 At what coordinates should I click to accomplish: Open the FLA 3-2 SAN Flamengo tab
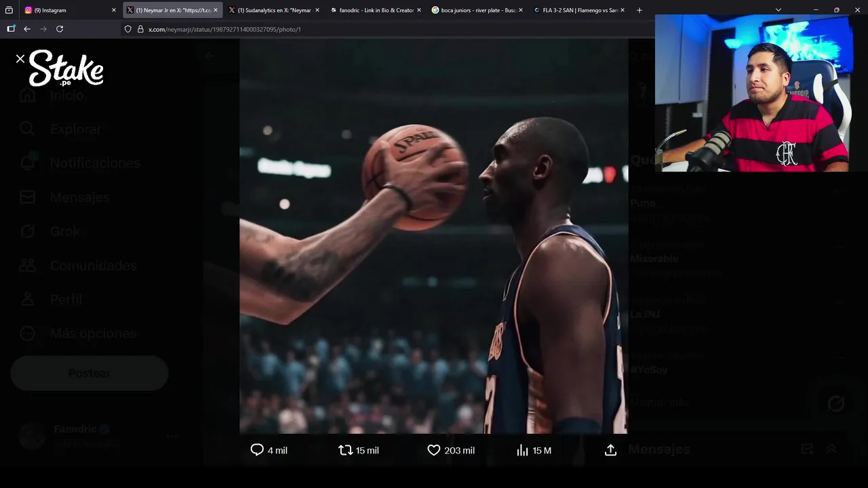tap(579, 10)
